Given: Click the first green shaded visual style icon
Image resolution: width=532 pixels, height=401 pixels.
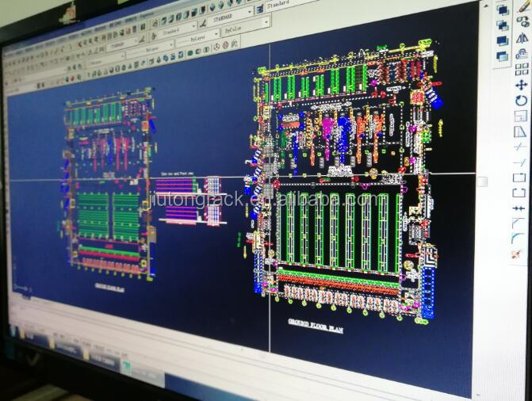Looking at the screenshot, I should 190,52.
